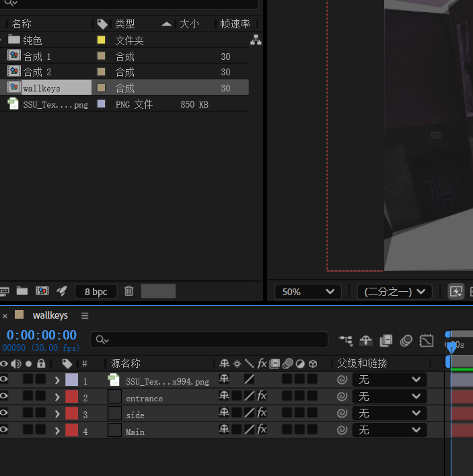
Task: Toggle visibility of the Main layer
Action: [4, 430]
